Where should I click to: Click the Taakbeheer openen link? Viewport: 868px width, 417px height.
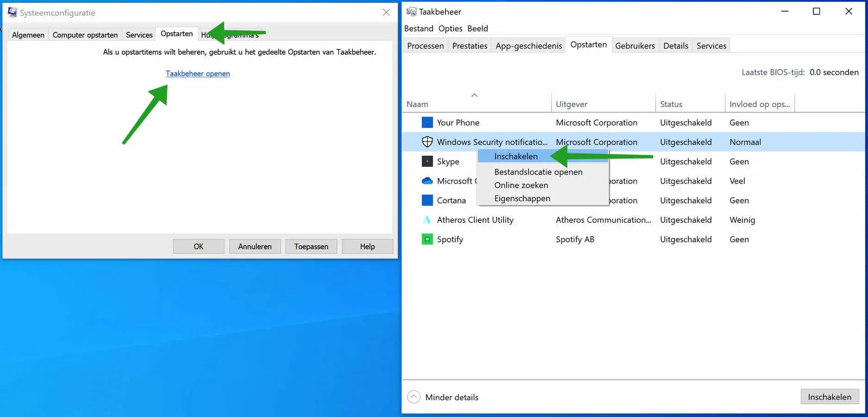coord(198,73)
